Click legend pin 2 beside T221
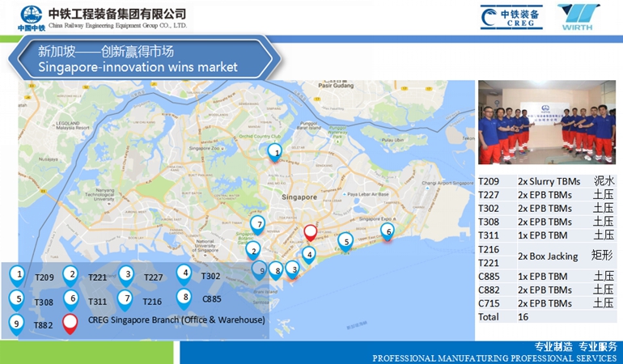Viewport: 623px width, 364px height. pyautogui.click(x=70, y=276)
